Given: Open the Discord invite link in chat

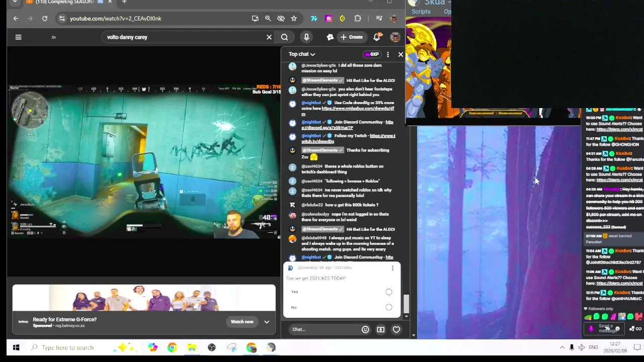Looking at the screenshot, I should [347, 125].
